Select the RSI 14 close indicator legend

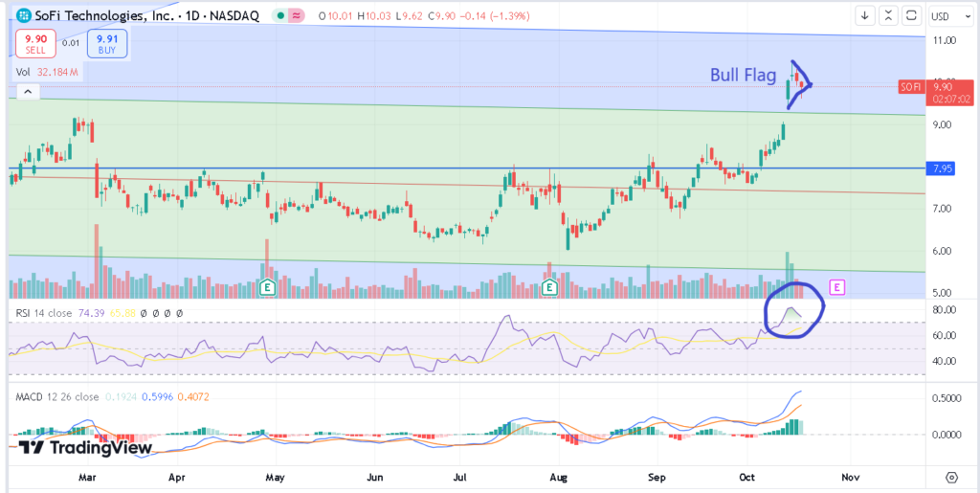click(45, 313)
